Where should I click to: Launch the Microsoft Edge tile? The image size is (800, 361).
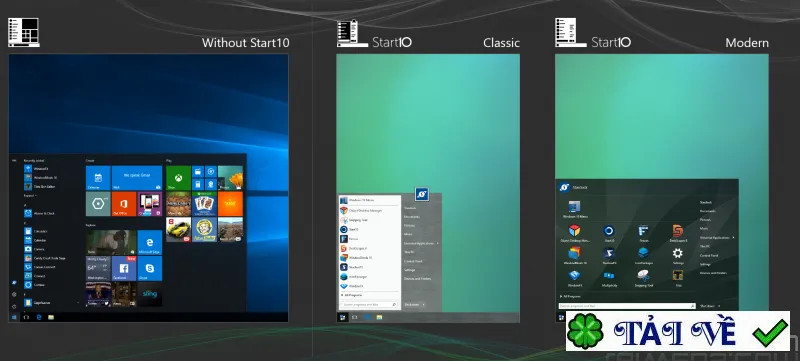pos(150,242)
